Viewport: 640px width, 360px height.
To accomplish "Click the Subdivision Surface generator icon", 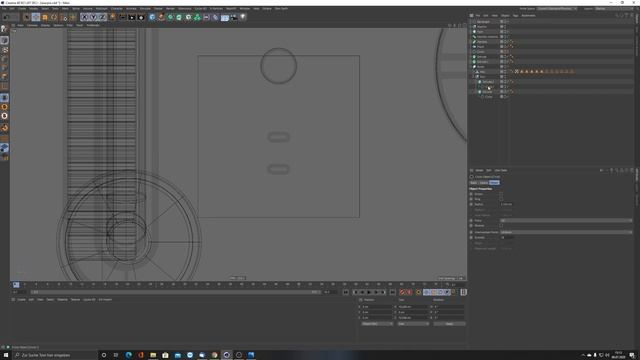I will pyautogui.click(x=170, y=17).
